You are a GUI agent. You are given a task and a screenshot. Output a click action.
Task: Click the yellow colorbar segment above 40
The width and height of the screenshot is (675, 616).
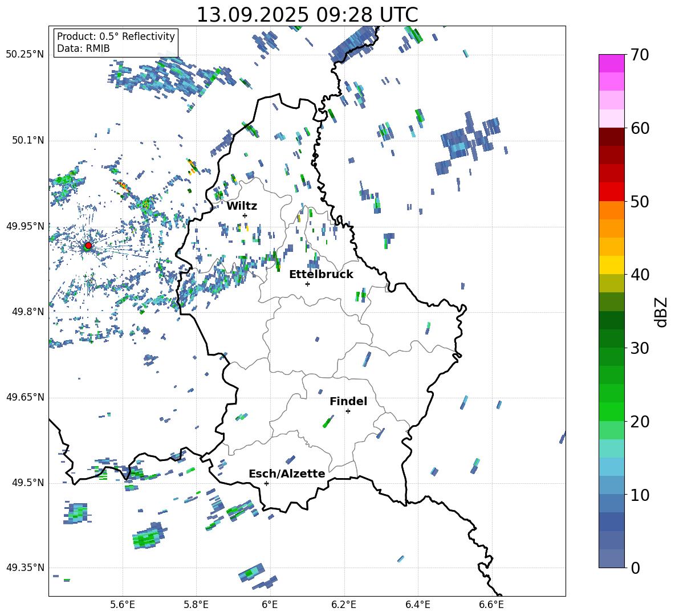611,265
